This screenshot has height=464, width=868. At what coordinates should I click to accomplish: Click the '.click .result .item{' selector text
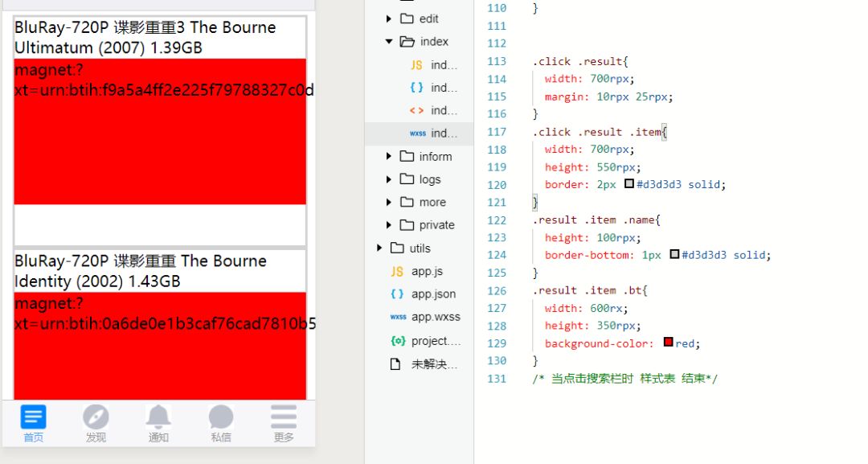[600, 132]
